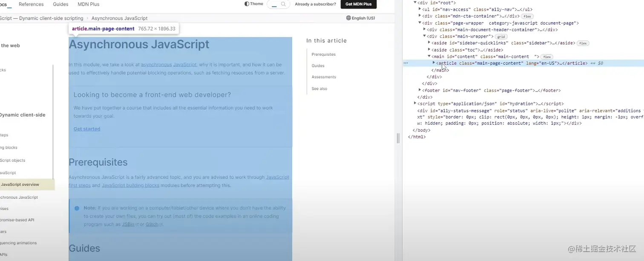Click the Asynchronous JavaScript page title
This screenshot has height=261, width=644.
click(139, 44)
